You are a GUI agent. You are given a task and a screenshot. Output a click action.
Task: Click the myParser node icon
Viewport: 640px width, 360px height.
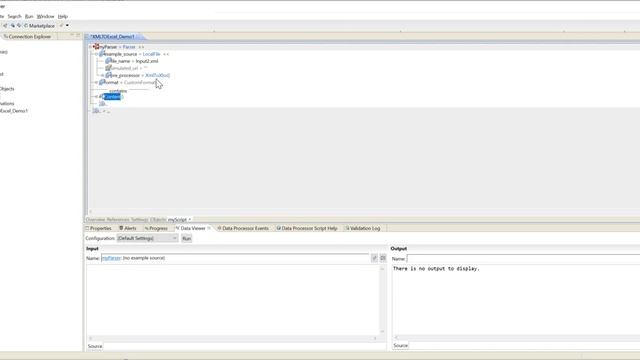click(x=96, y=47)
